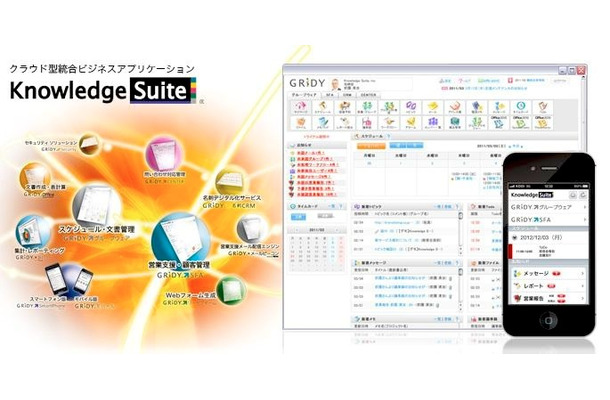Click the gray clock-out button in タイムカード panel
The width and height of the screenshot is (610, 400).
coord(325,216)
